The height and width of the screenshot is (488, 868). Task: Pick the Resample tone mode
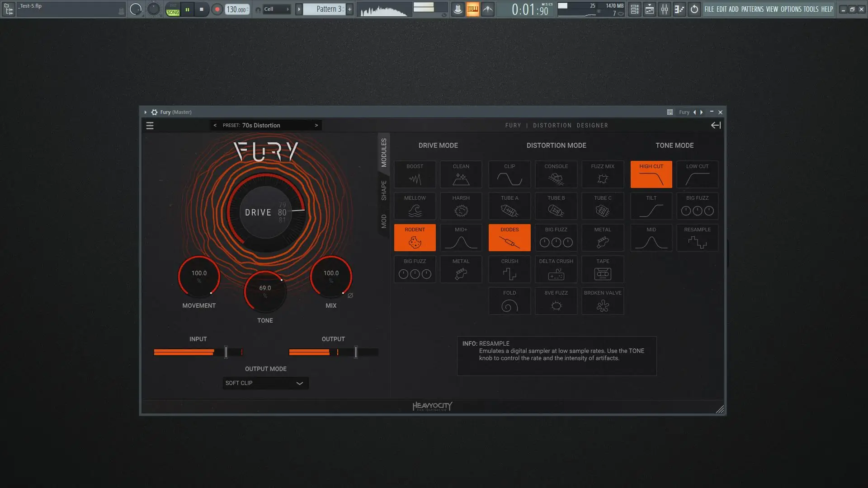pos(697,238)
